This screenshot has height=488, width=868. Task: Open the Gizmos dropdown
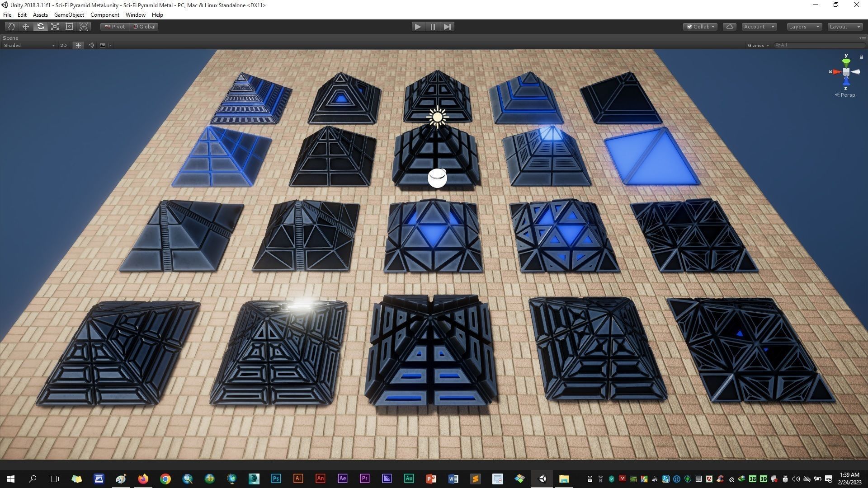click(758, 45)
